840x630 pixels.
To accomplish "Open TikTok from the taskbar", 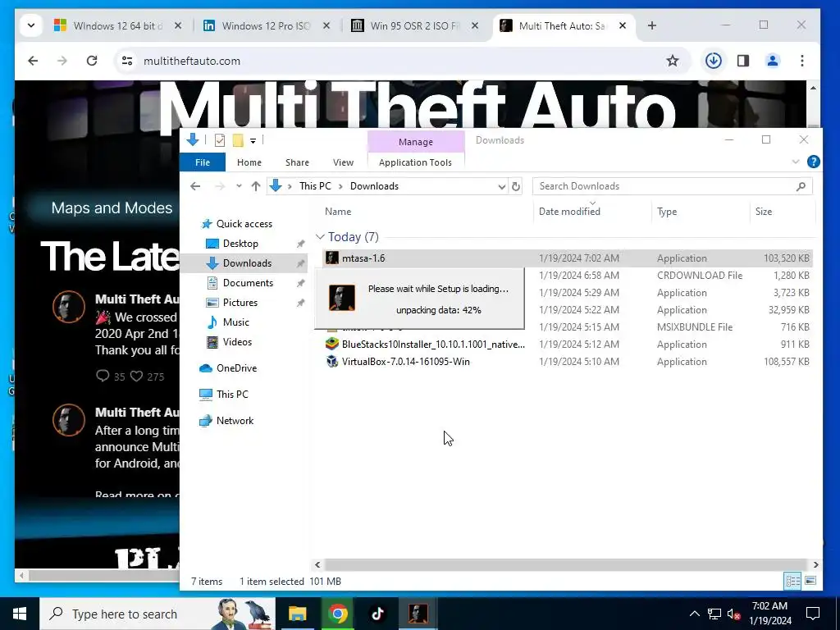I will tap(377, 614).
